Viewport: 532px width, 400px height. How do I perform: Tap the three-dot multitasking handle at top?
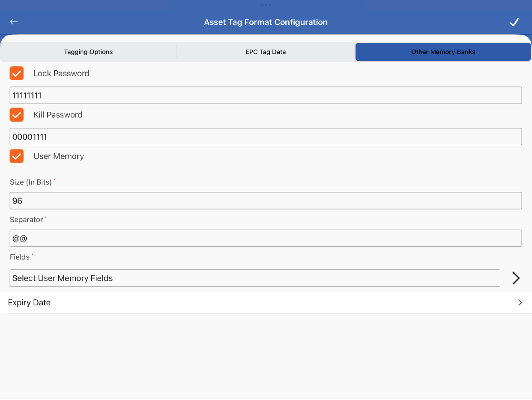(x=266, y=5)
